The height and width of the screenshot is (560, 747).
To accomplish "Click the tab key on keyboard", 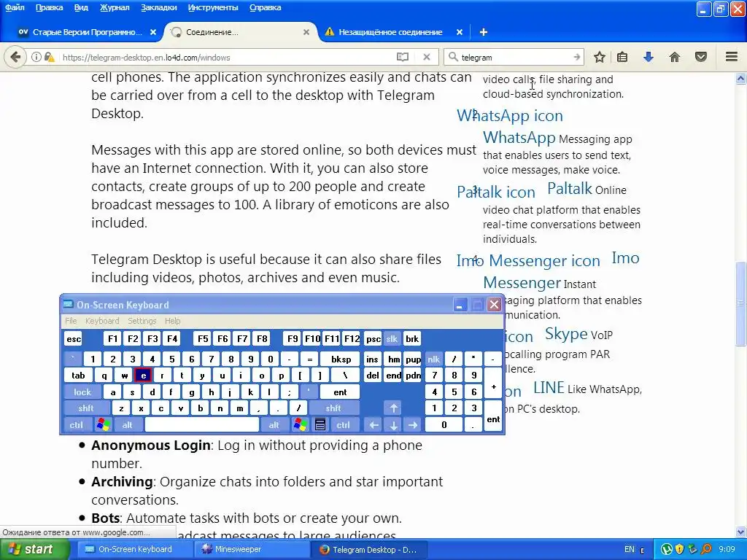I will (78, 376).
